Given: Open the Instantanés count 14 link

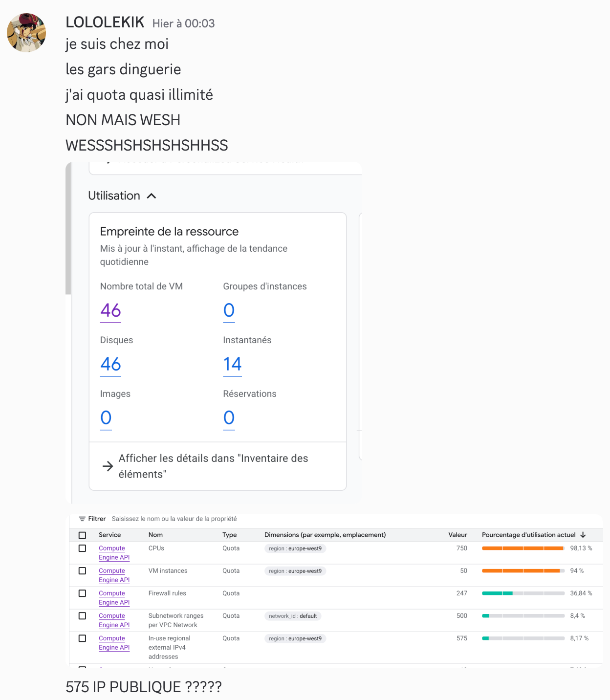Looking at the screenshot, I should click(x=232, y=364).
